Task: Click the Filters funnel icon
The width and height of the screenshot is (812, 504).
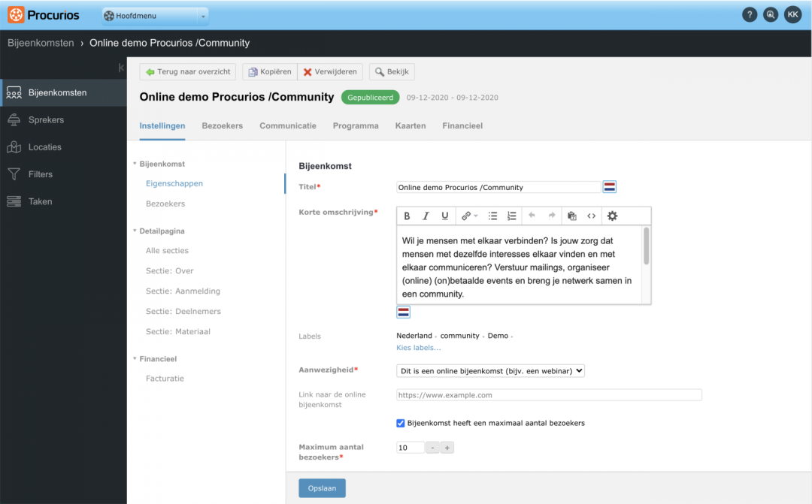Action: tap(14, 174)
